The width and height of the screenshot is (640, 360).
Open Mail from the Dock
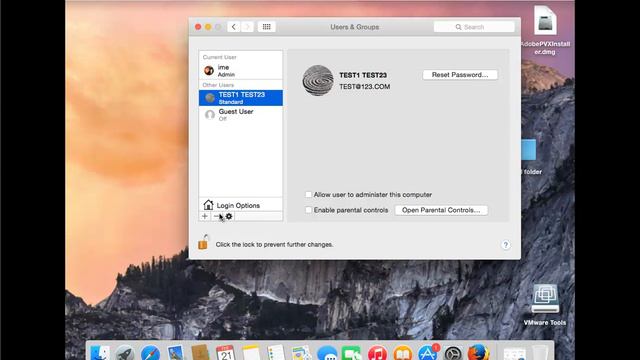point(176,352)
